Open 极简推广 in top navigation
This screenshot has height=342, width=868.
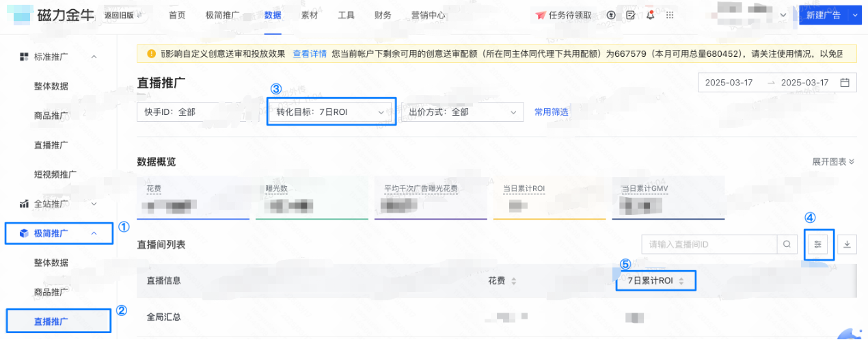point(224,15)
